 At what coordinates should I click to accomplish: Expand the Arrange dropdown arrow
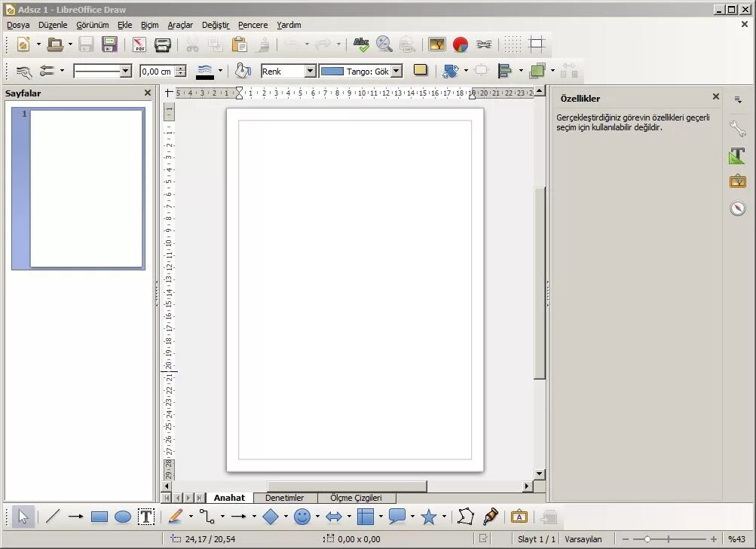click(x=552, y=71)
